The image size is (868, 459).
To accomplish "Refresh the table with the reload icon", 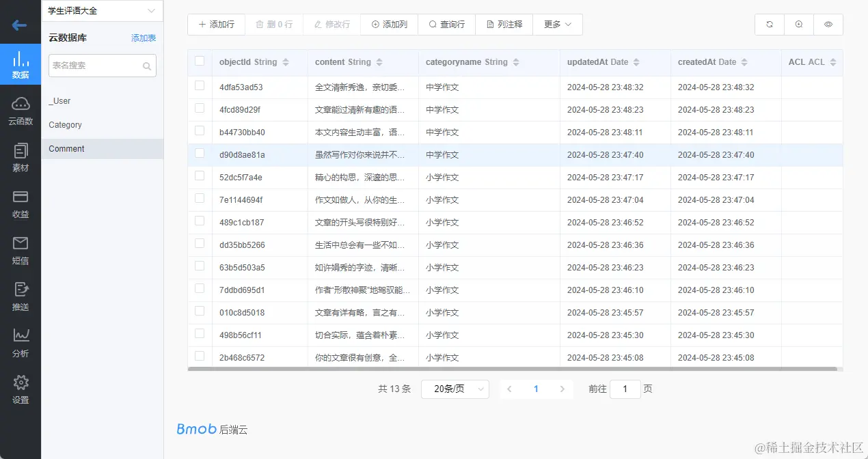I will 770,24.
